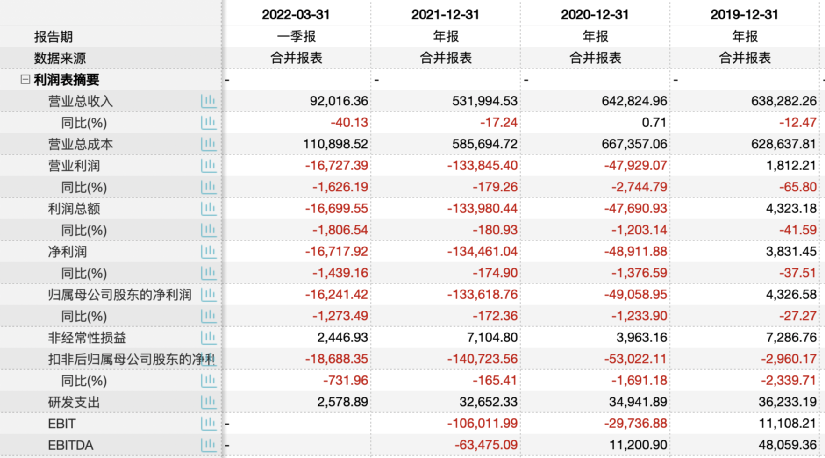Select the 数据来源 row label
The height and width of the screenshot is (458, 825).
pos(60,58)
